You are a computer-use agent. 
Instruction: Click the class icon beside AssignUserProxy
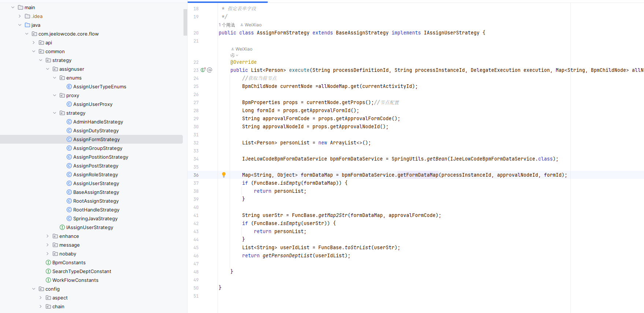(x=69, y=104)
